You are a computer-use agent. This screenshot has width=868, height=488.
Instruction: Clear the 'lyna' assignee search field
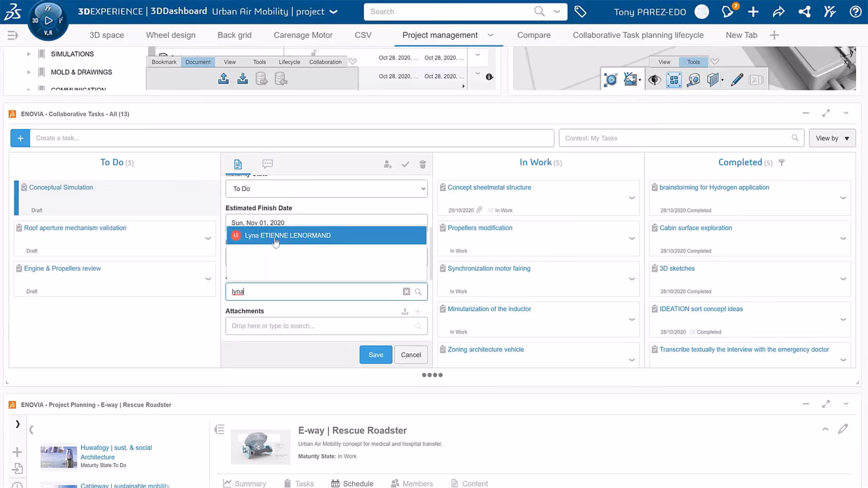click(406, 292)
